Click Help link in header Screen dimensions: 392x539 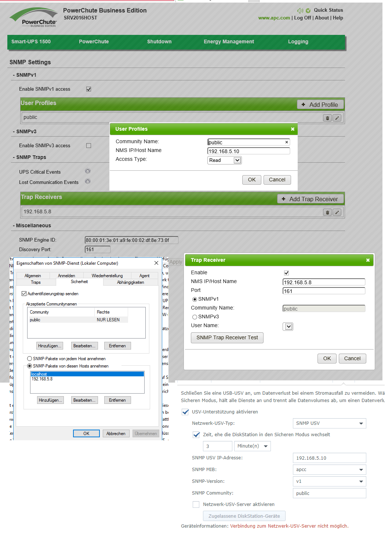pos(338,18)
